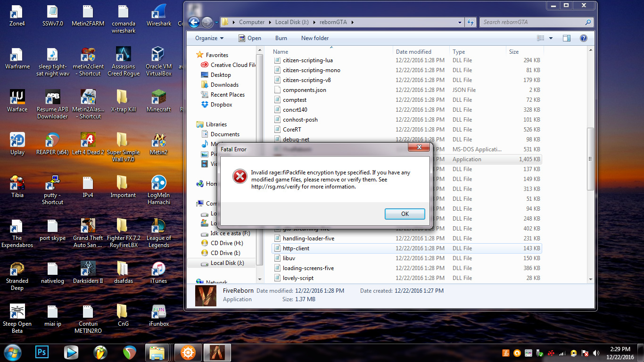Open the Wireshark desktop shortcut
Screen dimensions: 644x362
159,16
